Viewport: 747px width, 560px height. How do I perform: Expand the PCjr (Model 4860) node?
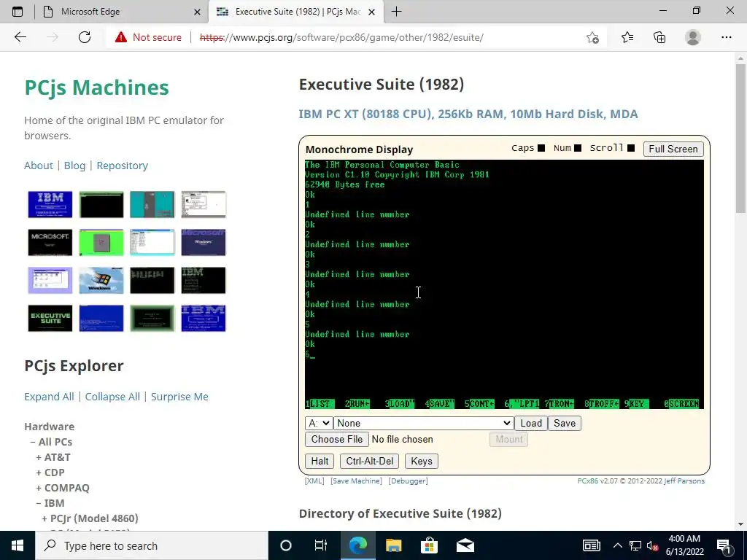click(44, 518)
